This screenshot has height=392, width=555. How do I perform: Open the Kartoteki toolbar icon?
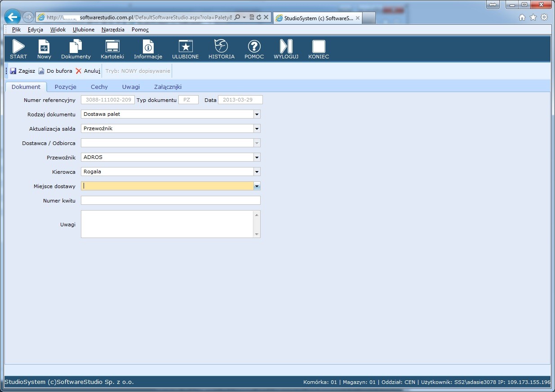(x=112, y=49)
